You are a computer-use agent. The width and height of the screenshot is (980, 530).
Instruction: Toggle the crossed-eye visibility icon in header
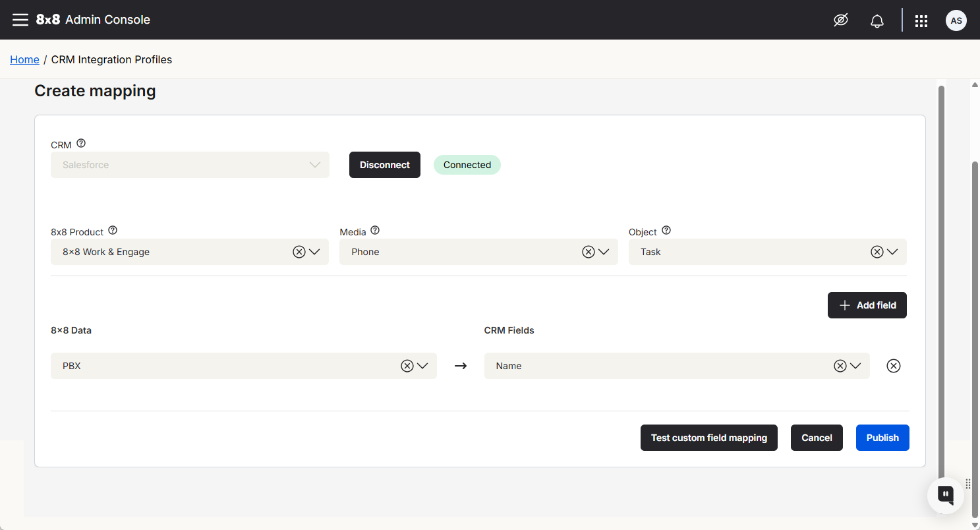840,20
